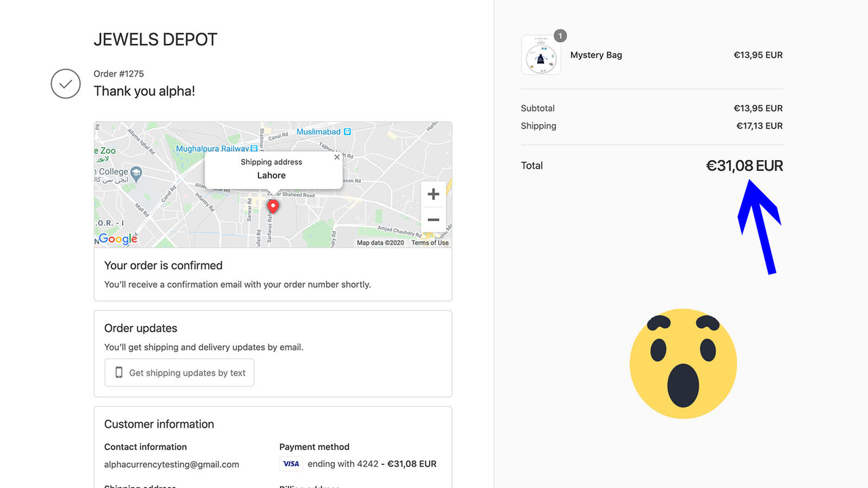Viewport: 868px width, 488px height.
Task: Click the alphacurrencytesting@gmail.com email address
Action: point(172,464)
